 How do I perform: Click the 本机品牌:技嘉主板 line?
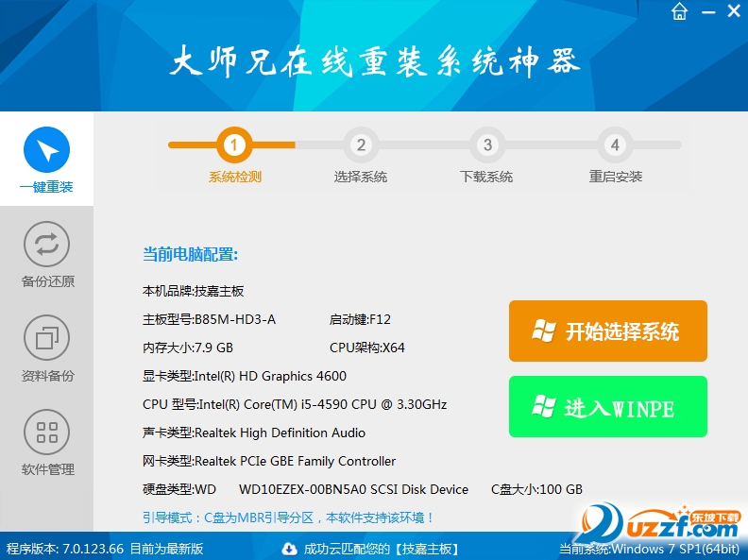pyautogui.click(x=194, y=291)
